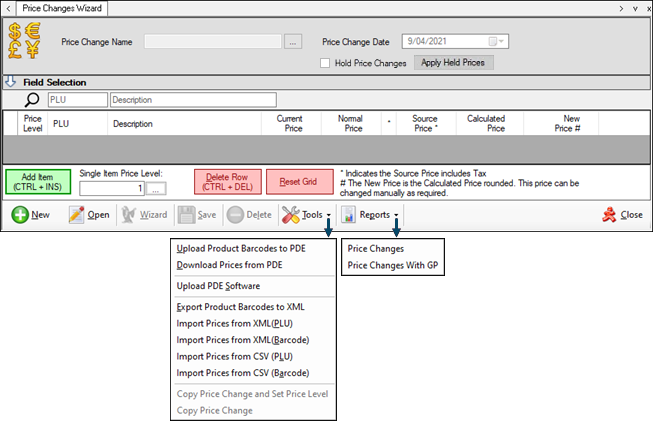Click the Source Price column header

[425, 123]
